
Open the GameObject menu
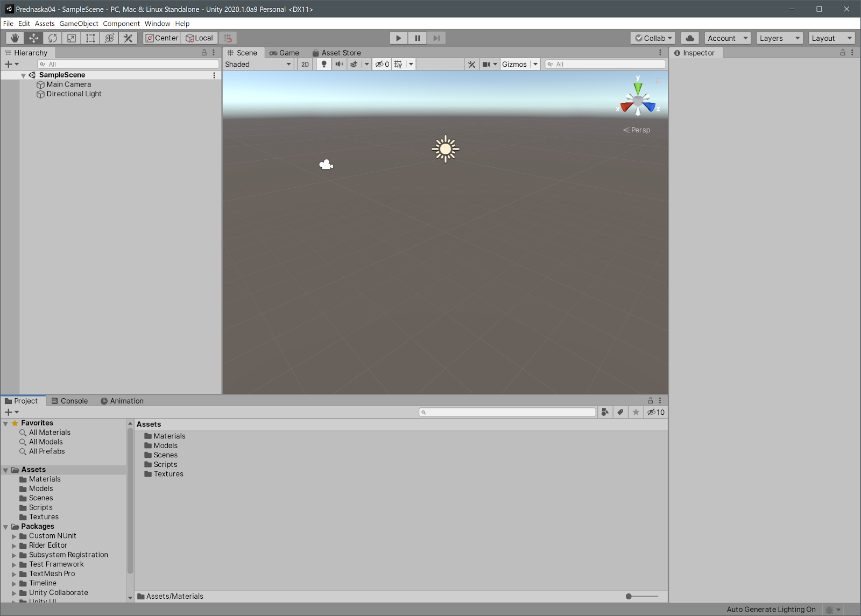click(79, 24)
